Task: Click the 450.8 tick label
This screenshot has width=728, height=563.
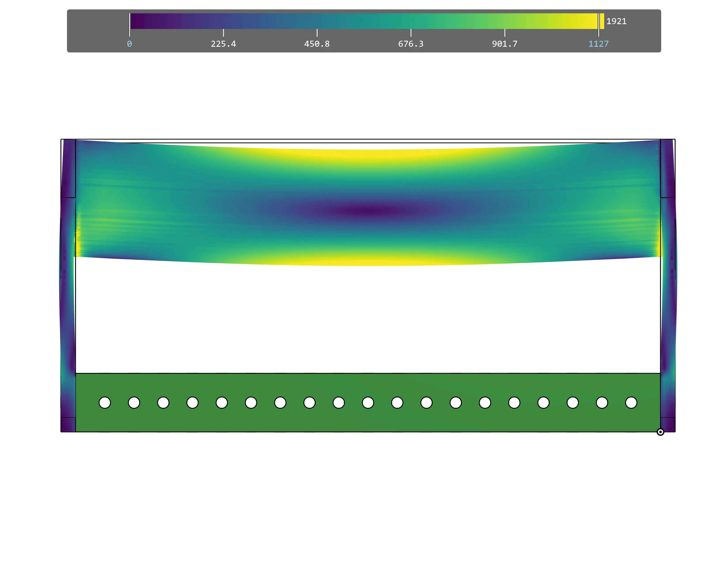Action: click(317, 44)
